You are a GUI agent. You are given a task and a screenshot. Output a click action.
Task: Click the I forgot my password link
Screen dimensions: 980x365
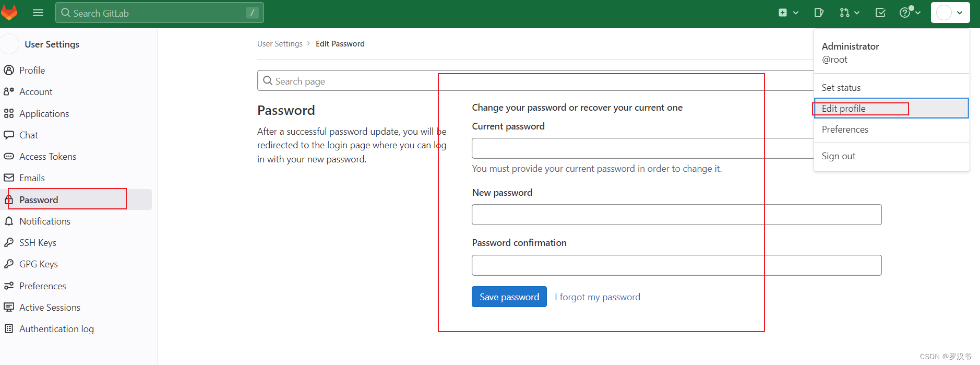pos(597,297)
